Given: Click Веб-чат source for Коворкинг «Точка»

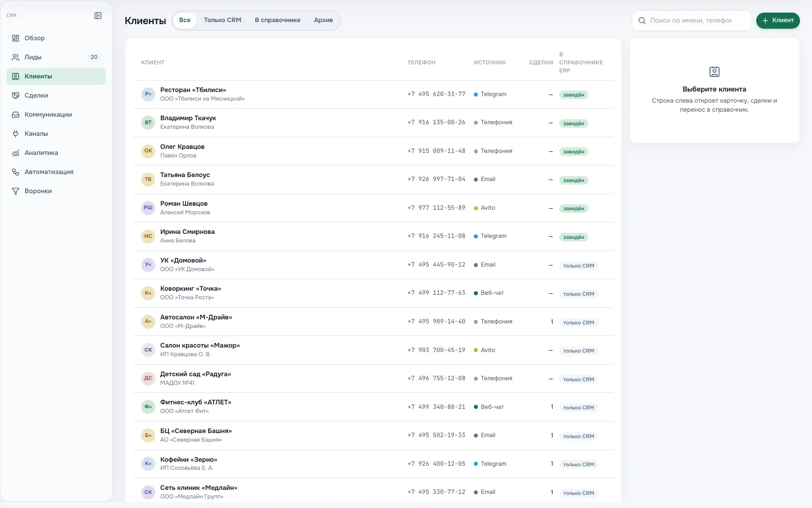Looking at the screenshot, I should (x=489, y=293).
